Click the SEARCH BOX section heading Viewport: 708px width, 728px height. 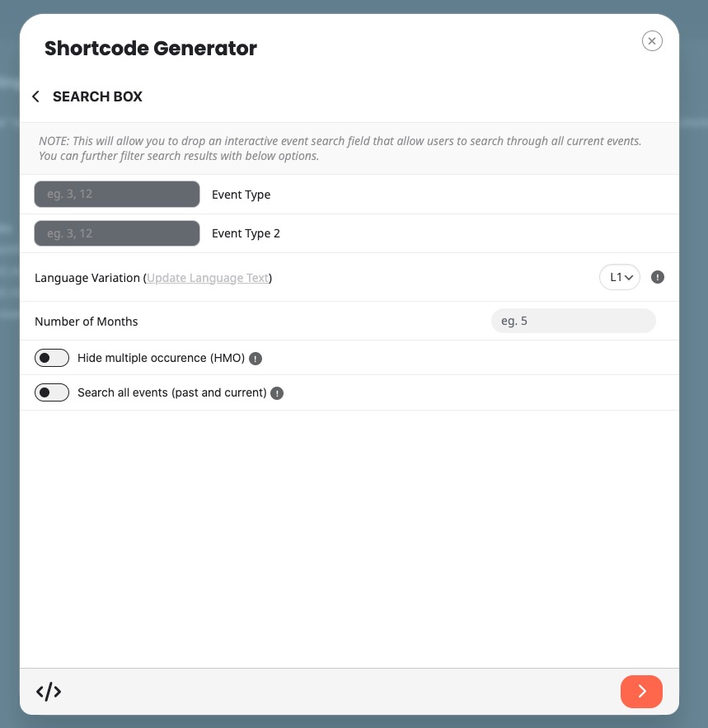[x=97, y=96]
